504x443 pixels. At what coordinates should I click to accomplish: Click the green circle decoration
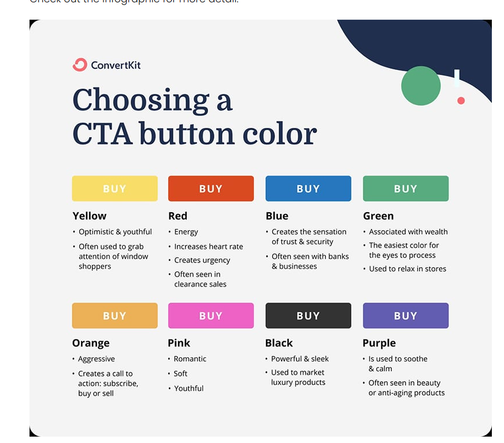pos(421,86)
